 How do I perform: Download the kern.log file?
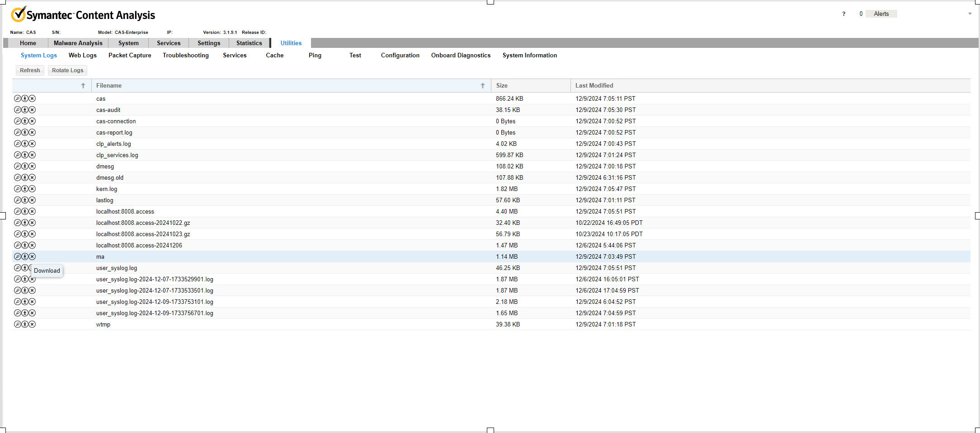click(x=25, y=189)
